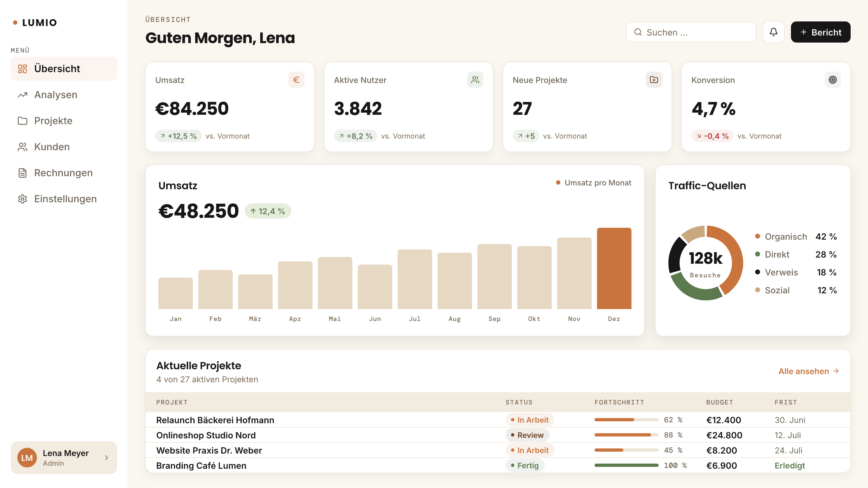Click the grid icon beside Übersicht
This screenshot has width=868, height=488.
coord(23,69)
